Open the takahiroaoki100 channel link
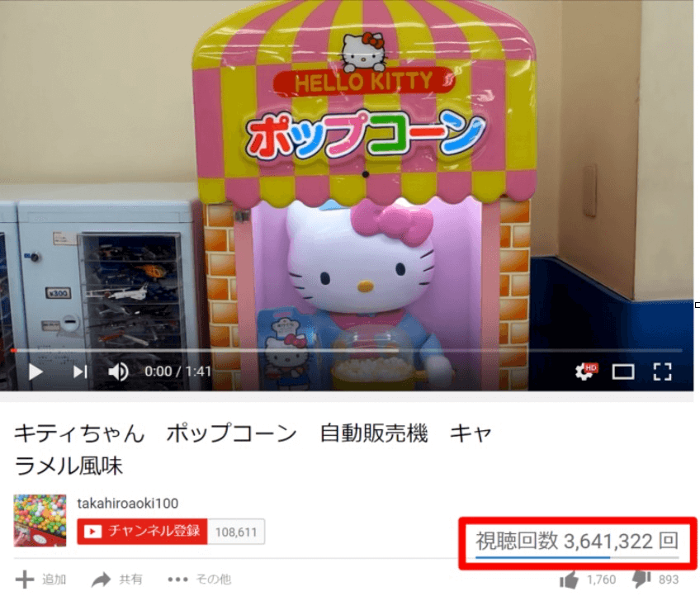 pyautogui.click(x=128, y=504)
